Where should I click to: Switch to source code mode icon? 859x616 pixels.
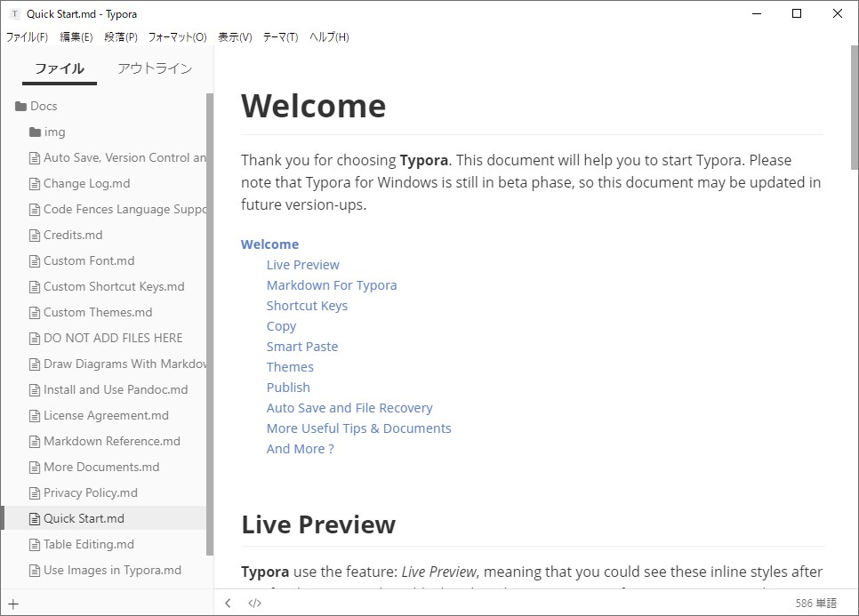(x=254, y=604)
